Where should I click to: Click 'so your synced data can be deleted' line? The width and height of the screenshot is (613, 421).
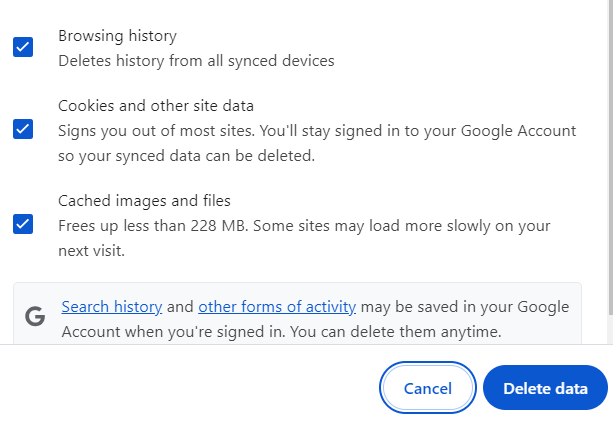186,156
